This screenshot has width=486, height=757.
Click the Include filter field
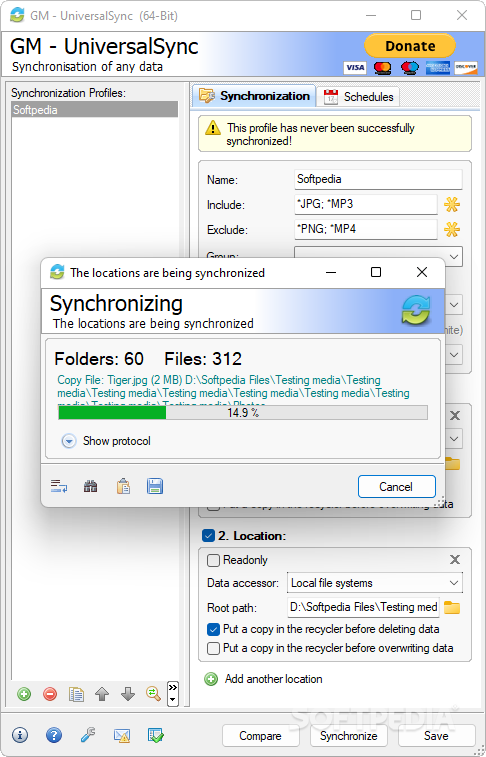366,204
